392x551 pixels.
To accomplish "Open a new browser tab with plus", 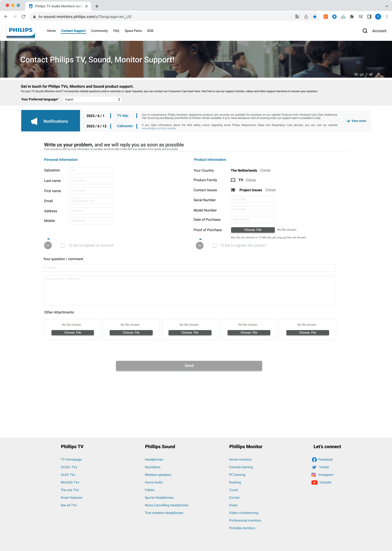I will tap(97, 6).
